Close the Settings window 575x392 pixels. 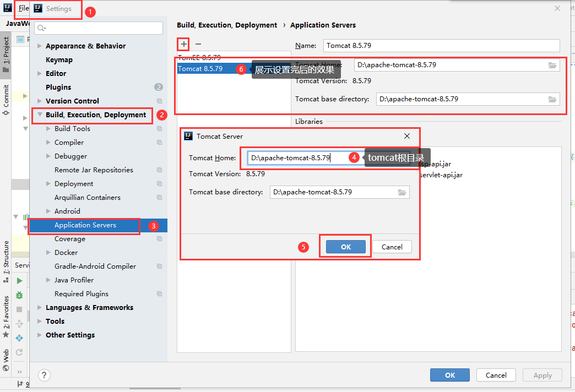(557, 8)
